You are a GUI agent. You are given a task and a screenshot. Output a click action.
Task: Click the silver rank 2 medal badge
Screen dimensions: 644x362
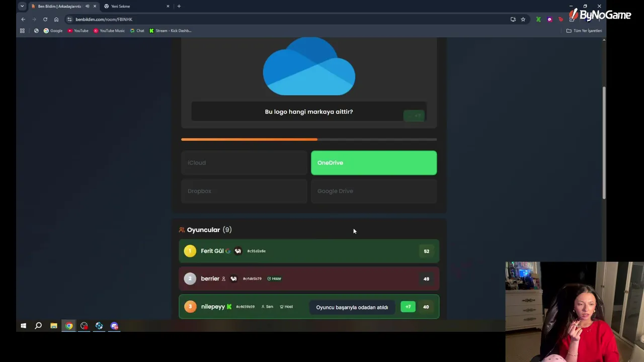click(190, 279)
